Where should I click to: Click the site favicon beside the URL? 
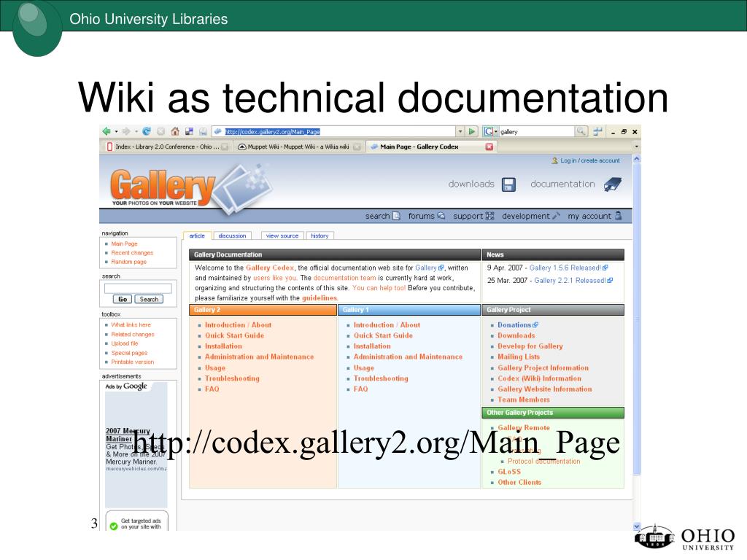tap(217, 131)
